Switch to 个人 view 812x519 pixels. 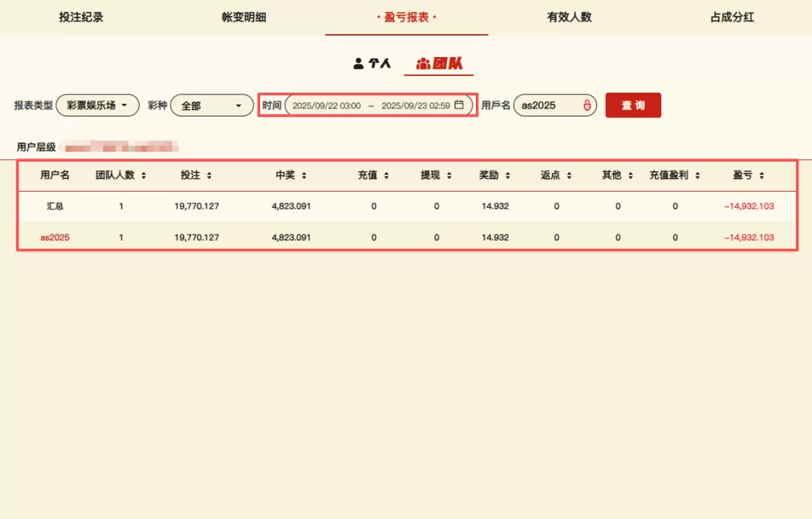(372, 63)
